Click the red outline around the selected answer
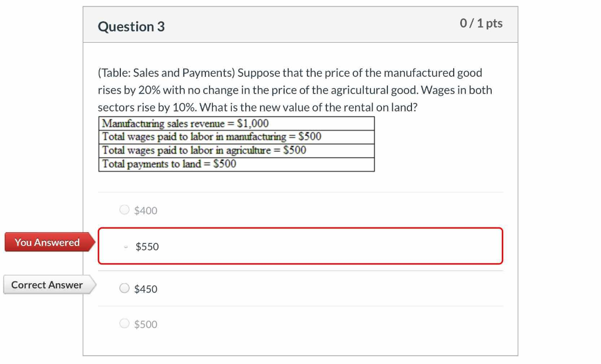This screenshot has height=364, width=601. (x=300, y=228)
